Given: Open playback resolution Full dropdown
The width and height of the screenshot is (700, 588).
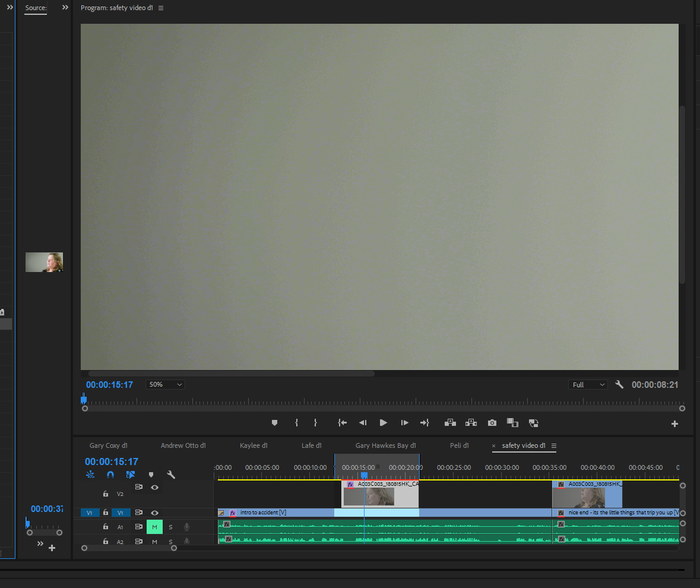Looking at the screenshot, I should (x=588, y=384).
